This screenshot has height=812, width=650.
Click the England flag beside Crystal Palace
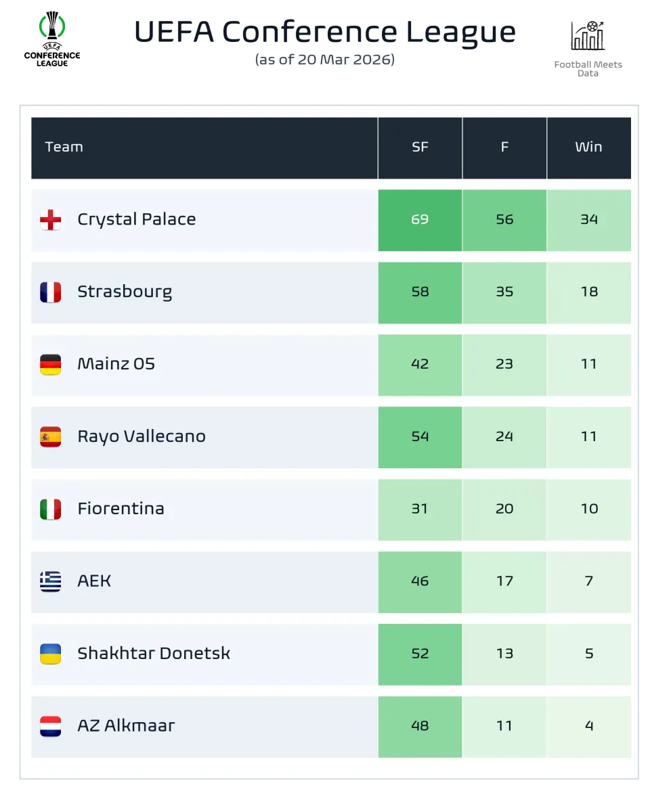(51, 220)
